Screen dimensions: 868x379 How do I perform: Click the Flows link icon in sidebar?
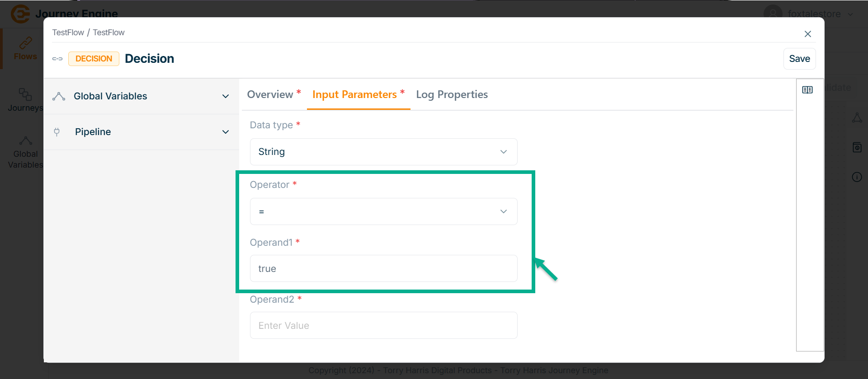(25, 43)
